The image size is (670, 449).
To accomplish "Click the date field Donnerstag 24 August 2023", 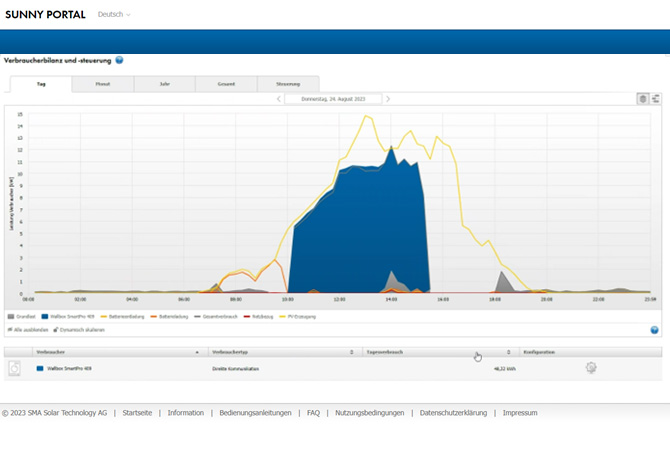I will coord(333,99).
